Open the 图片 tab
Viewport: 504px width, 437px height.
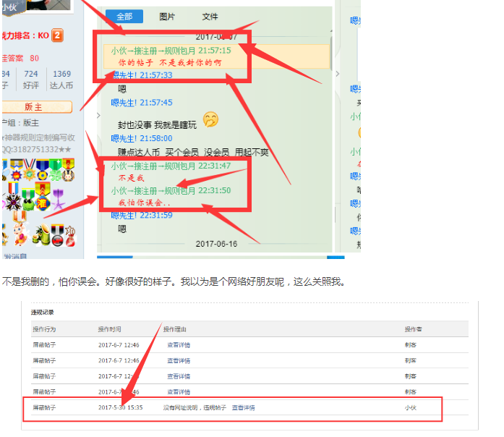[167, 17]
